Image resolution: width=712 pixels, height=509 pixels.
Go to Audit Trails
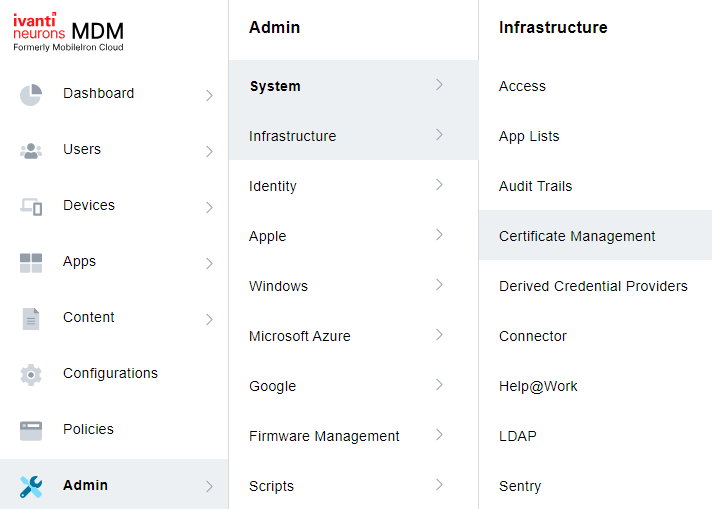(x=535, y=186)
